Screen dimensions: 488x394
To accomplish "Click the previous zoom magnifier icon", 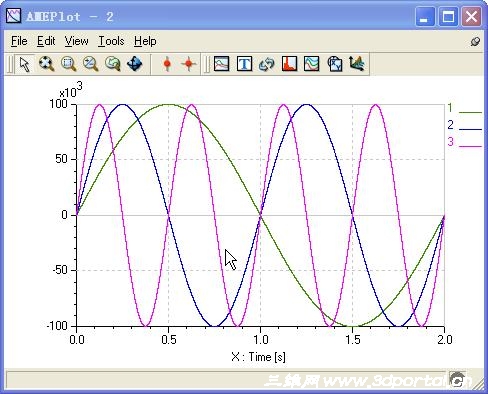I will tap(113, 64).
